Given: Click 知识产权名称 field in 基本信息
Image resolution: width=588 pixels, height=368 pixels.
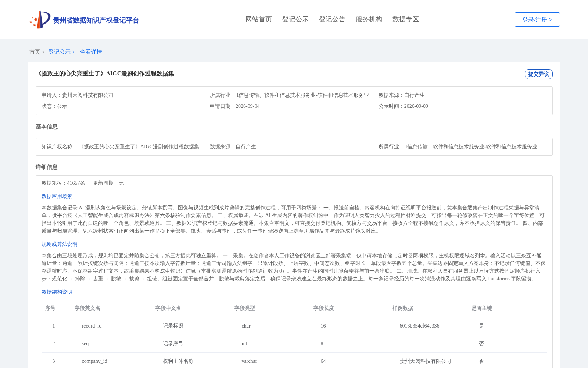Looking at the screenshot, I should click(120, 146).
